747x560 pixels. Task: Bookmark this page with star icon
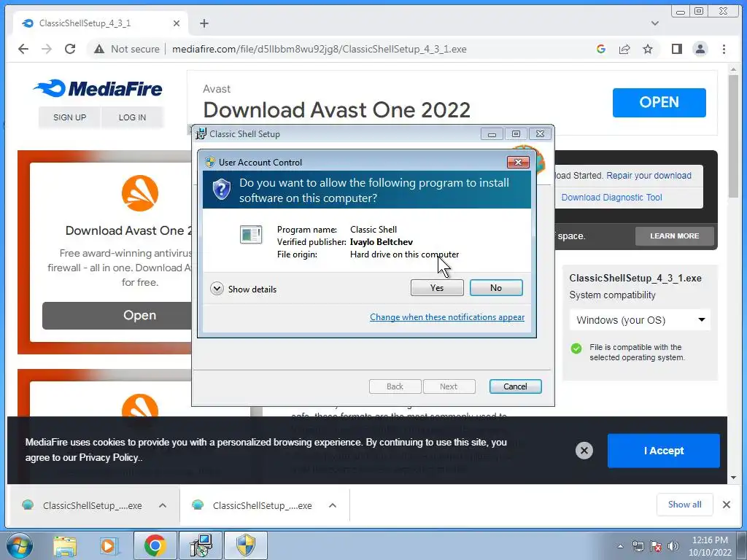click(648, 49)
